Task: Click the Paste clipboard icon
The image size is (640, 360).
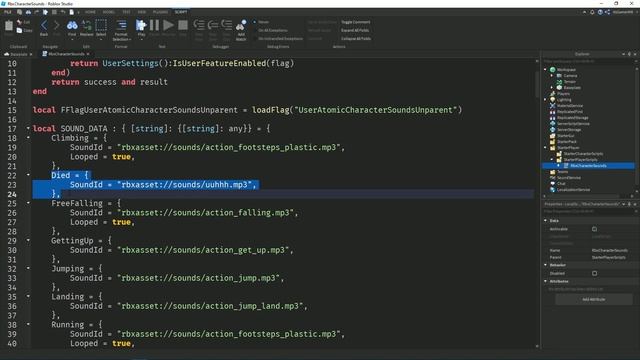Action: 9,26
